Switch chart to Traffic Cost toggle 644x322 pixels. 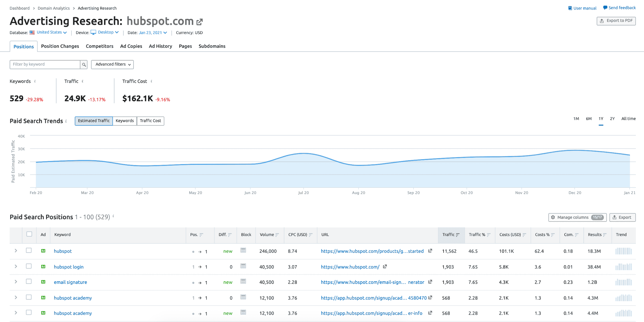click(150, 121)
